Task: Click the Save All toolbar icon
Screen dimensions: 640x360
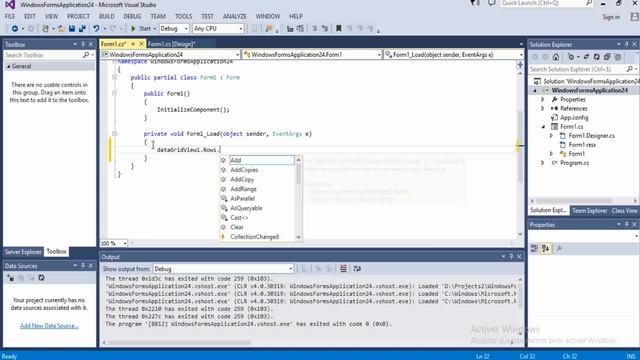Action: point(82,29)
